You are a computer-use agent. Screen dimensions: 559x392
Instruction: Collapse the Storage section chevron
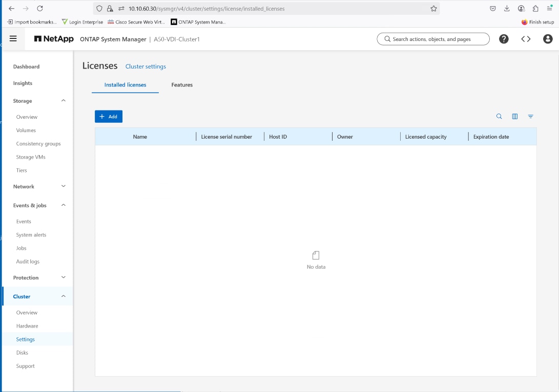[x=64, y=101]
